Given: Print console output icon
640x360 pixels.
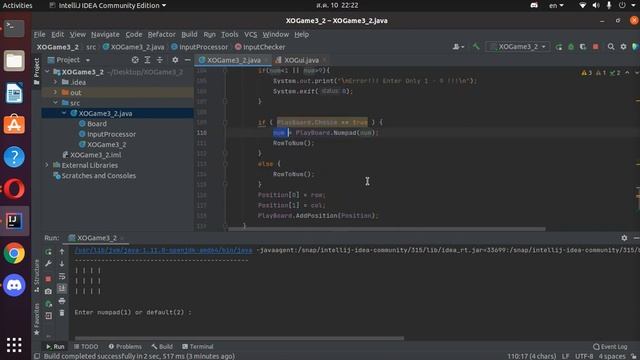Looking at the screenshot, I should (62, 301).
